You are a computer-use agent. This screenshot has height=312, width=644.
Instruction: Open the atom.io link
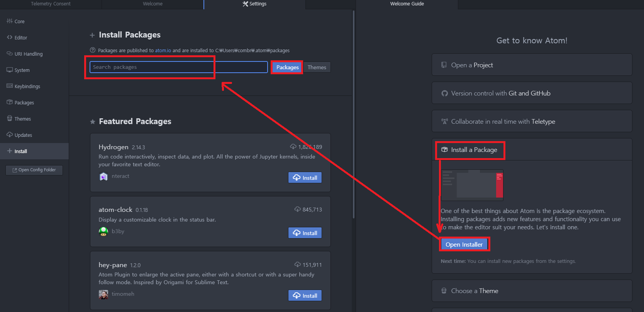(163, 51)
